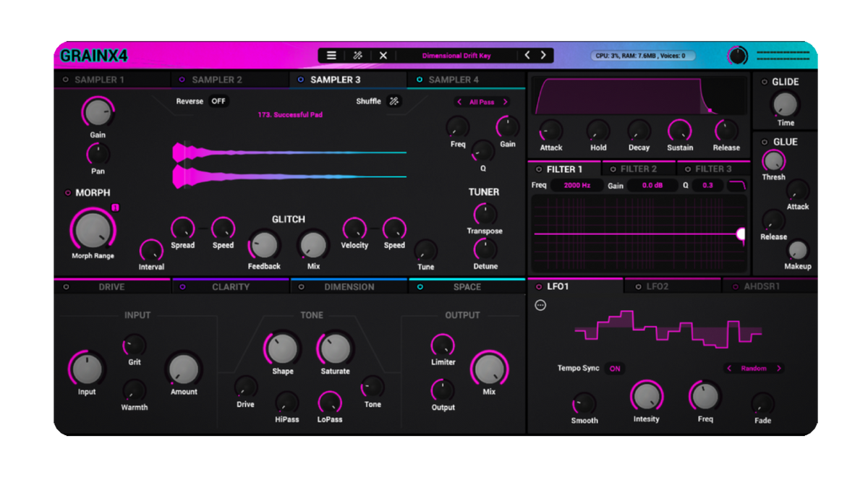Switch to the CLARITY effect tab
The width and height of the screenshot is (868, 488).
click(x=231, y=287)
